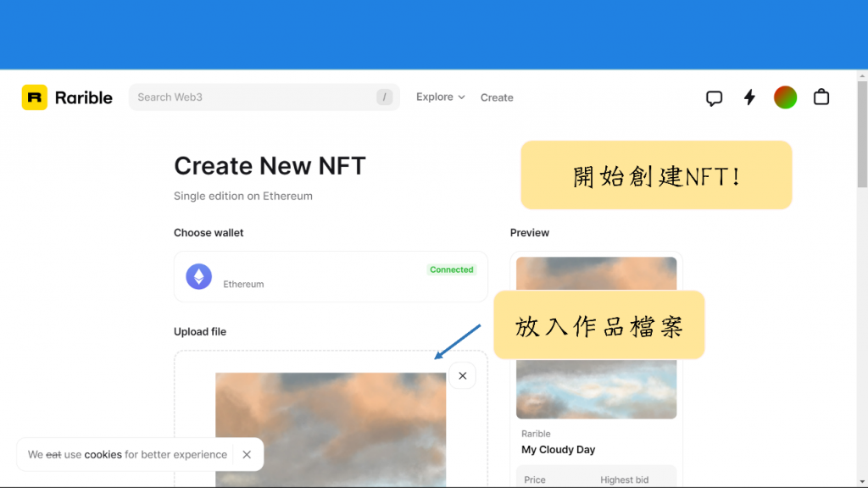868x488 pixels.
Task: Remove the uploaded file with X button
Action: (x=462, y=375)
